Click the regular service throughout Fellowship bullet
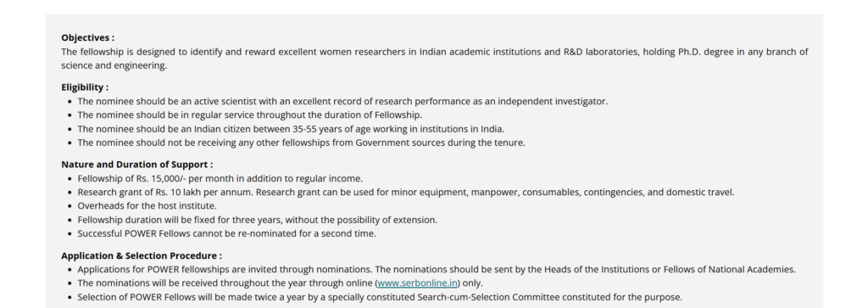 [x=250, y=115]
